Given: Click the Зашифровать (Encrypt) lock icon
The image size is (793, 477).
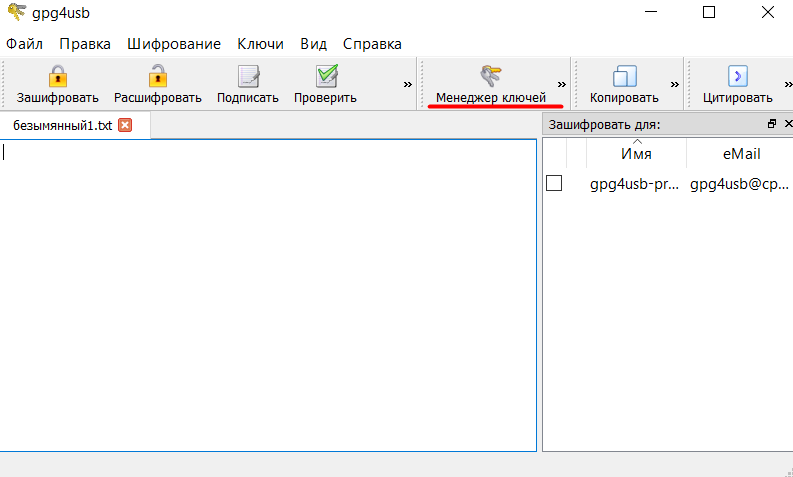Looking at the screenshot, I should [58, 77].
